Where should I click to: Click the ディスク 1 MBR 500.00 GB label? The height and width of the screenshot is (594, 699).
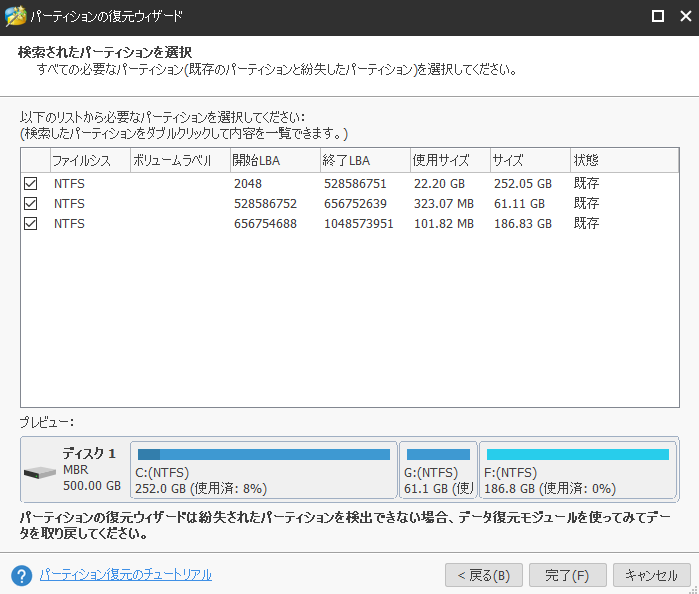tap(91, 470)
